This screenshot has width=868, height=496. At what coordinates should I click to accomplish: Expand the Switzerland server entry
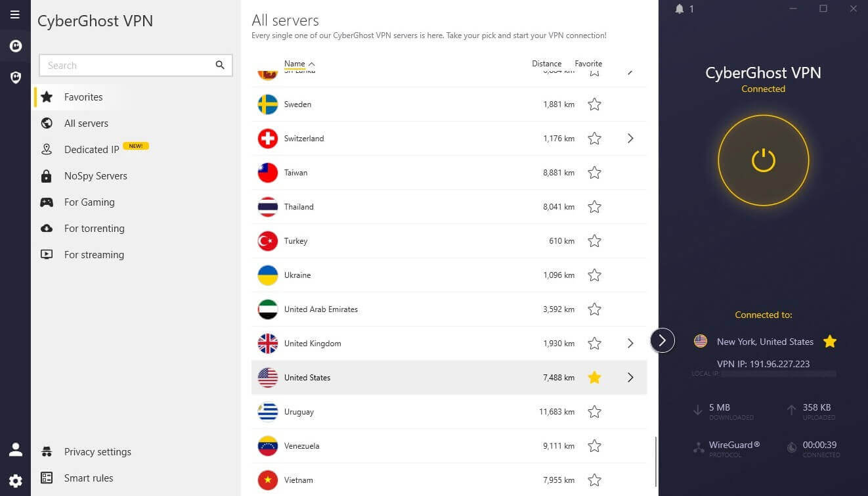pos(630,138)
